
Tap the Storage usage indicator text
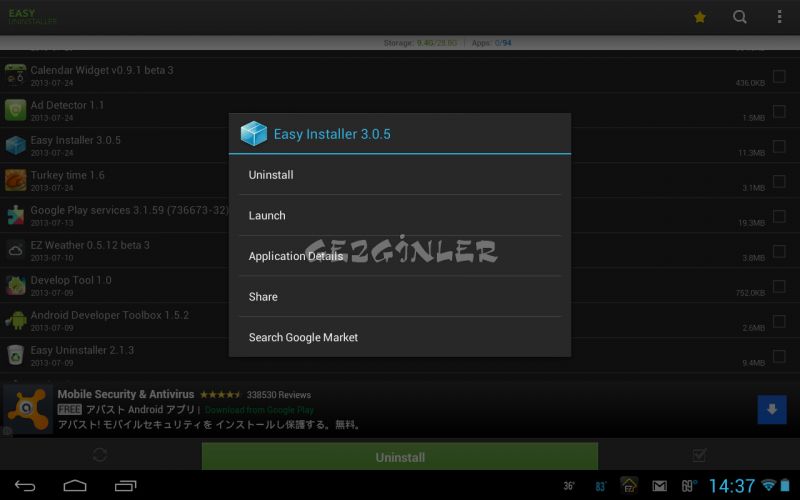pos(420,43)
